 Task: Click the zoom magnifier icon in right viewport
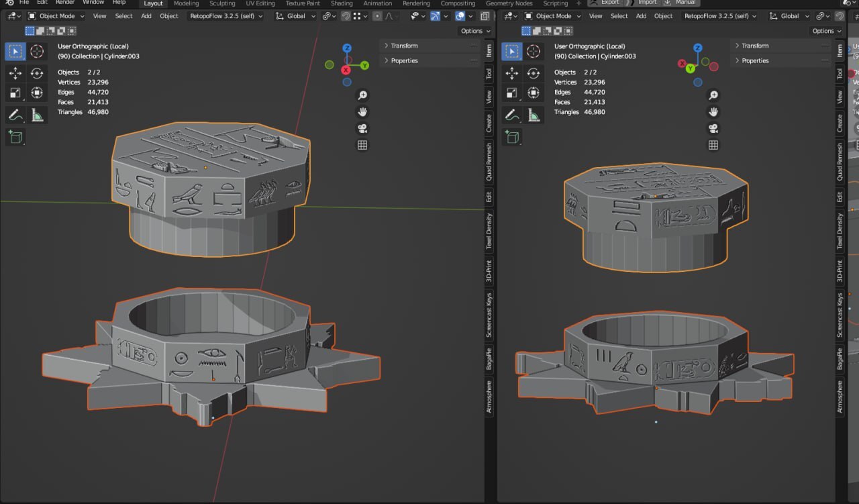(x=713, y=95)
